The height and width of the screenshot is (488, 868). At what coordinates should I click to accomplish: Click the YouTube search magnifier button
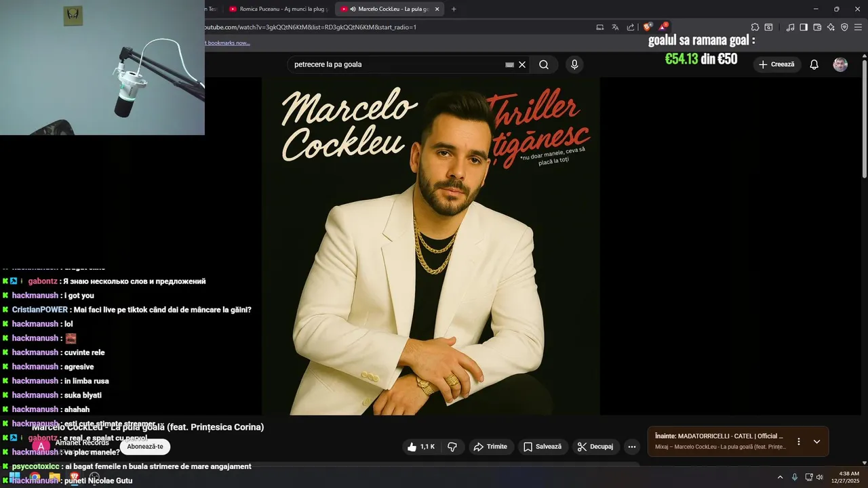coord(544,64)
